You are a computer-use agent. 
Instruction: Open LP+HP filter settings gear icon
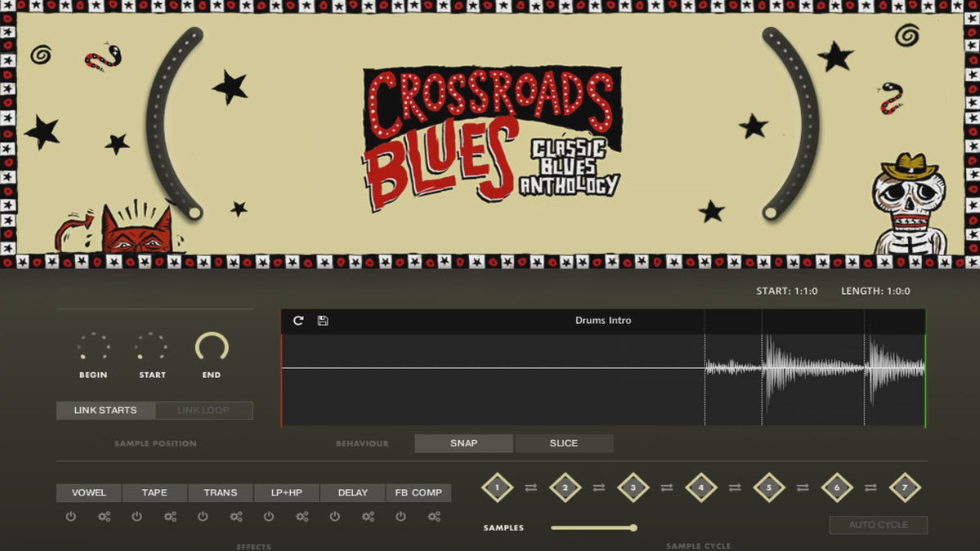tap(302, 517)
